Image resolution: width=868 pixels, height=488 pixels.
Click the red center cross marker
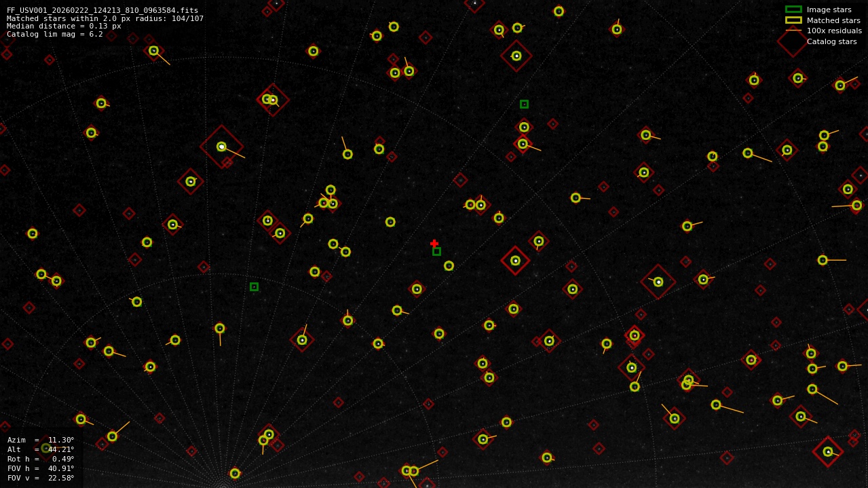[434, 243]
